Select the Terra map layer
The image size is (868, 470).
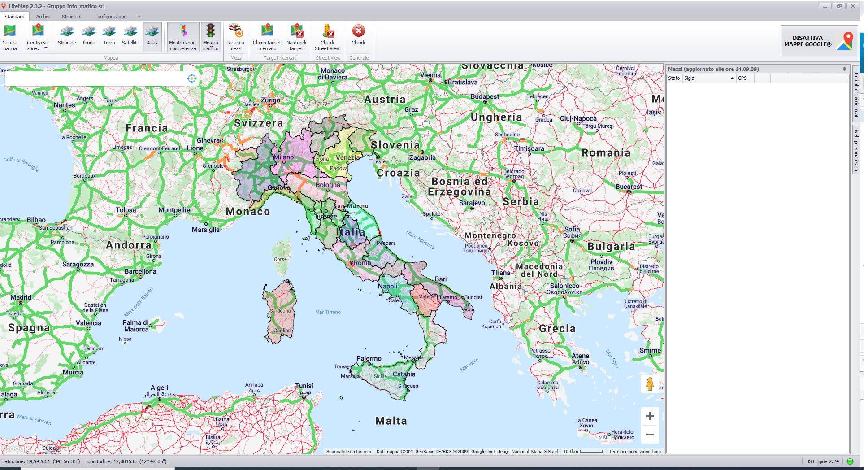109,37
